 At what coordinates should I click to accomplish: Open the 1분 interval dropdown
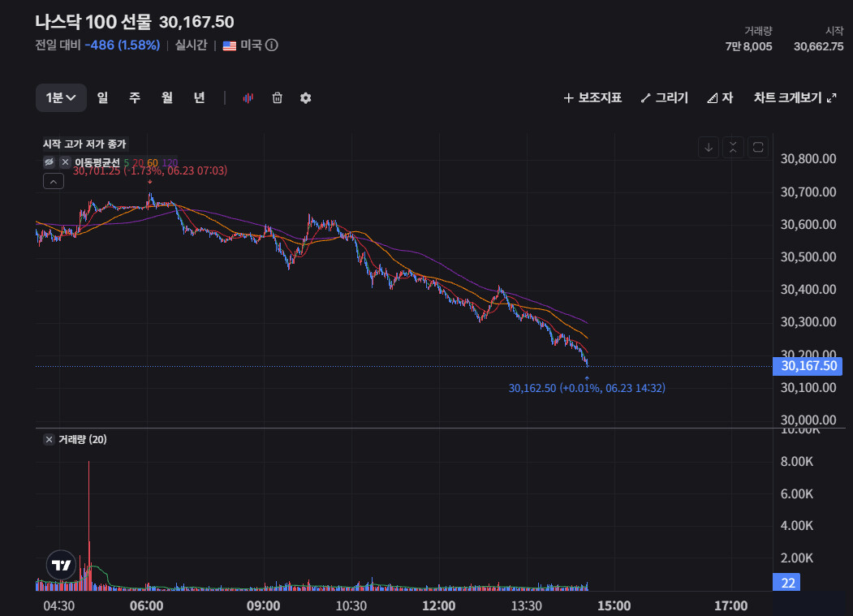click(61, 98)
